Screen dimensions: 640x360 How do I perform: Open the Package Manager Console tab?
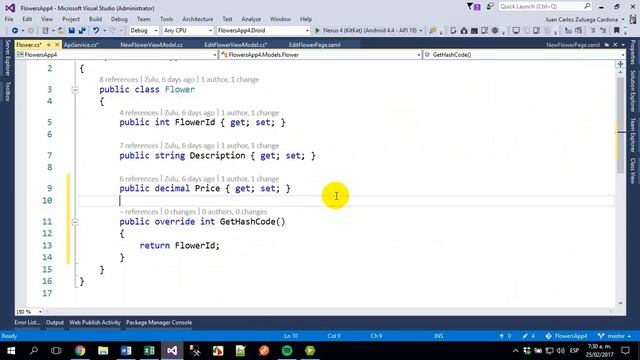[159, 322]
